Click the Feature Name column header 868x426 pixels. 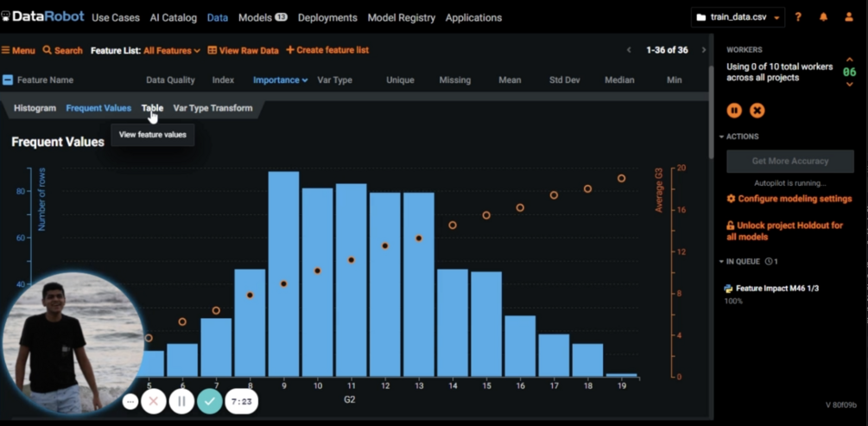[46, 79]
